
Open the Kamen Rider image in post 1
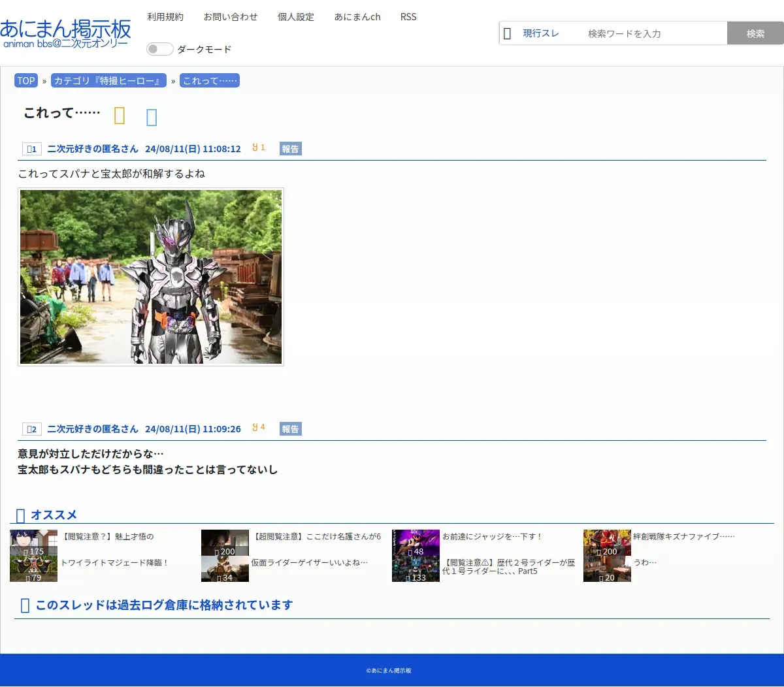tap(151, 277)
